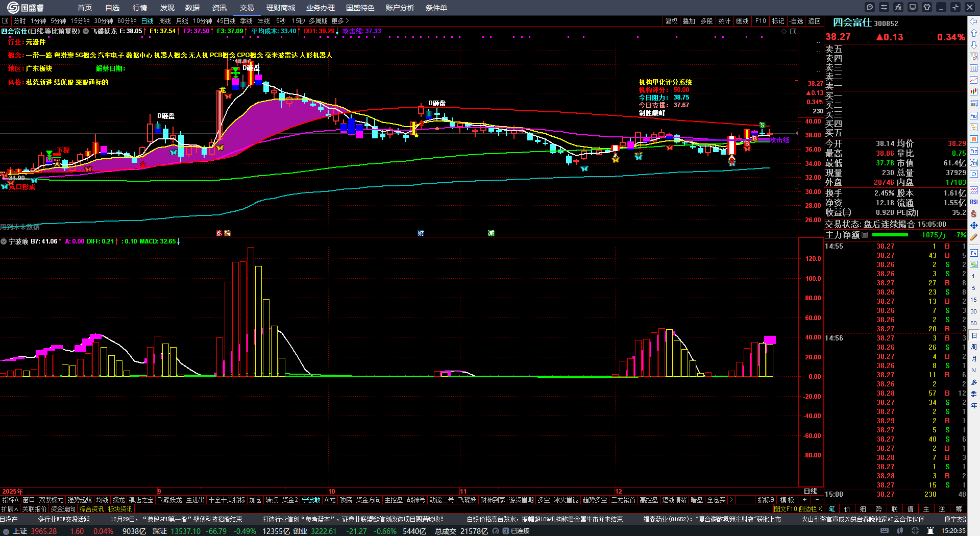The image size is (980, 536).
Task: Click the keyboard icon in status bar
Action: 885,531
